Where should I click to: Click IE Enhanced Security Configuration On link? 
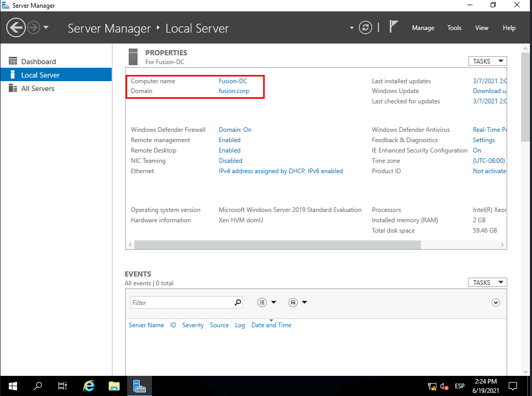click(477, 150)
